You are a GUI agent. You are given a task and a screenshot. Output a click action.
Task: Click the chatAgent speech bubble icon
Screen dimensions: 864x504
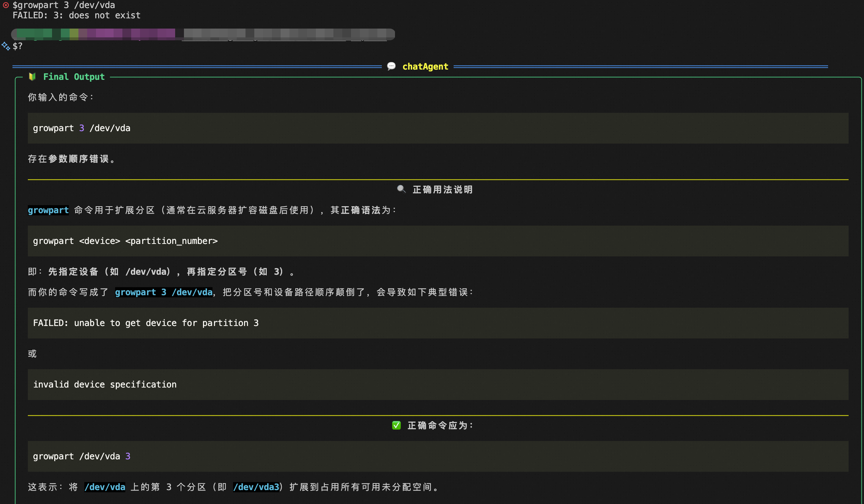[391, 66]
